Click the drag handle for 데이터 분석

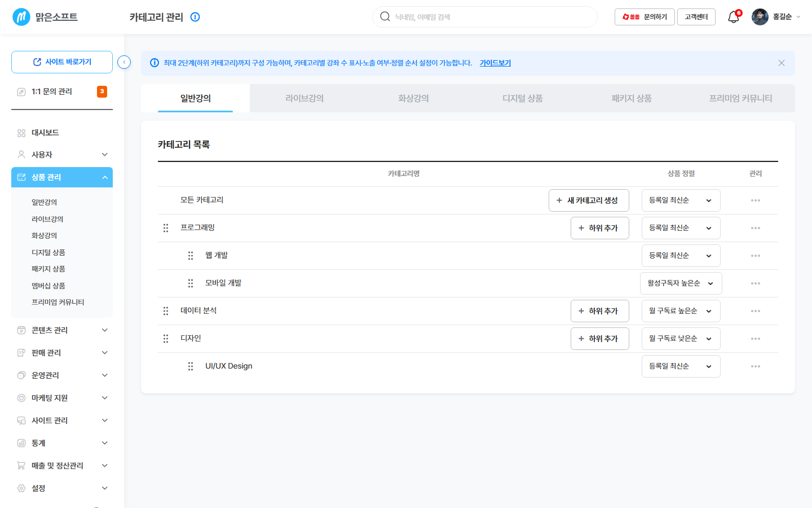tap(166, 311)
